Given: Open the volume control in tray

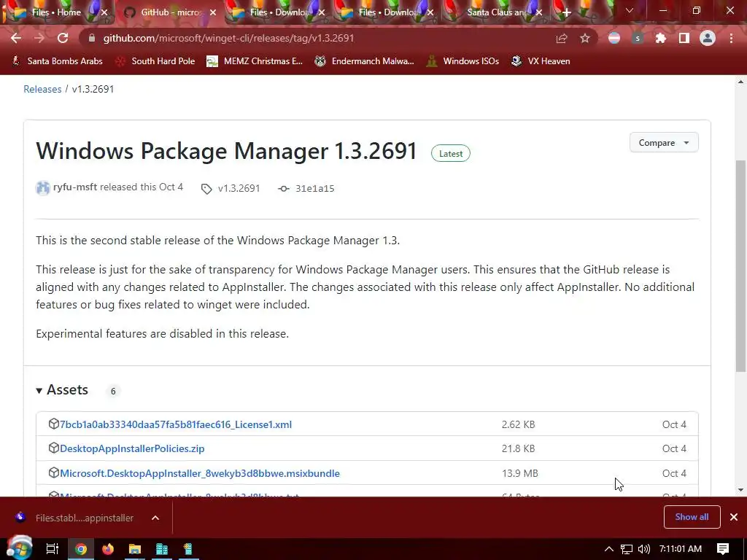Looking at the screenshot, I should 644,549.
